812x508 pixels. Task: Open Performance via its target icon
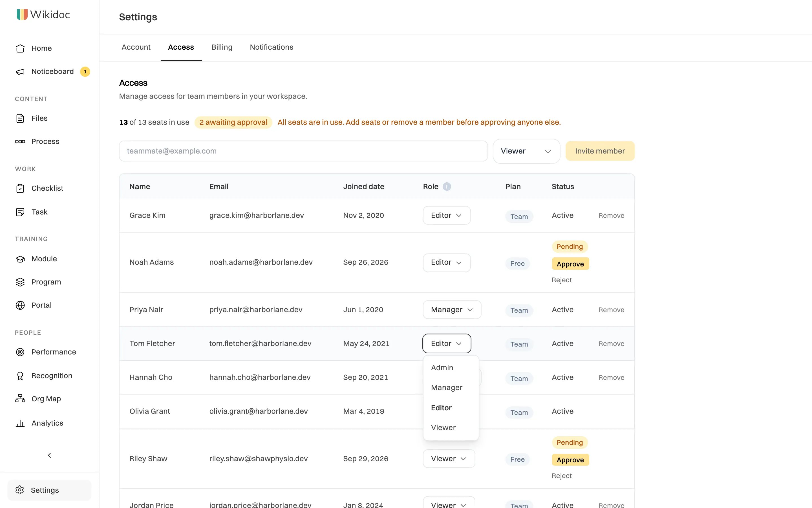tap(20, 352)
